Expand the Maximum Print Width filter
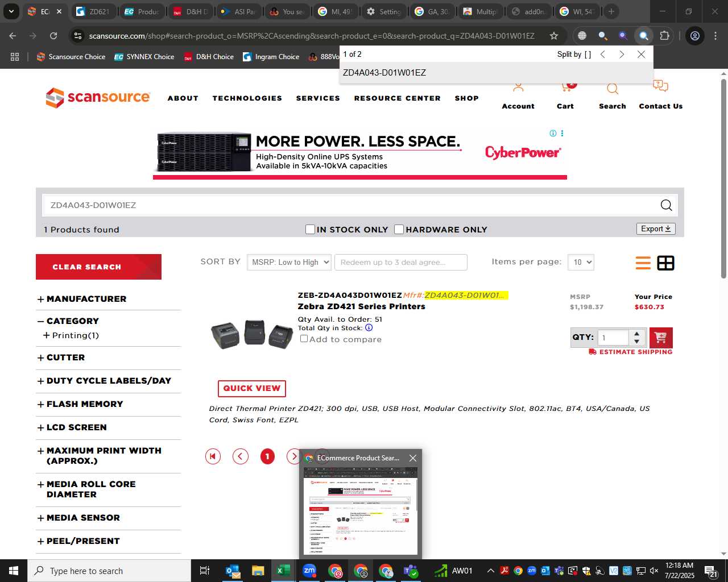The width and height of the screenshot is (728, 582). pos(40,451)
